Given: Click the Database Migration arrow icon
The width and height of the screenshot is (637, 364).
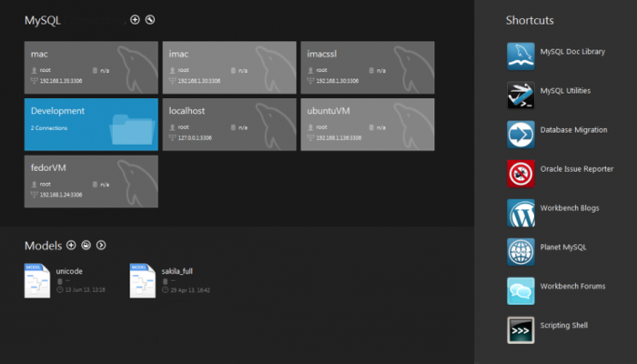Looking at the screenshot, I should (521, 134).
